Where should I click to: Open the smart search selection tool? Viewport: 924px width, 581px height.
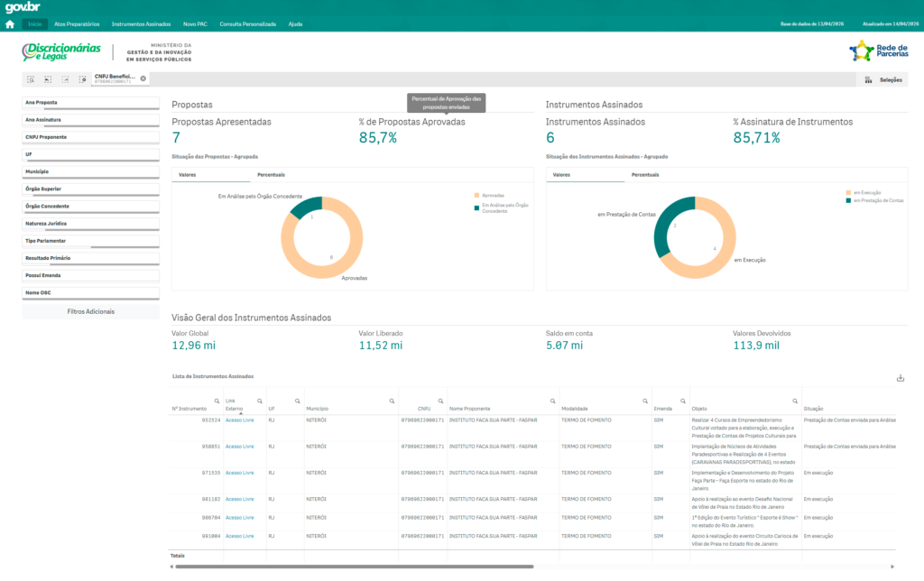31,79
